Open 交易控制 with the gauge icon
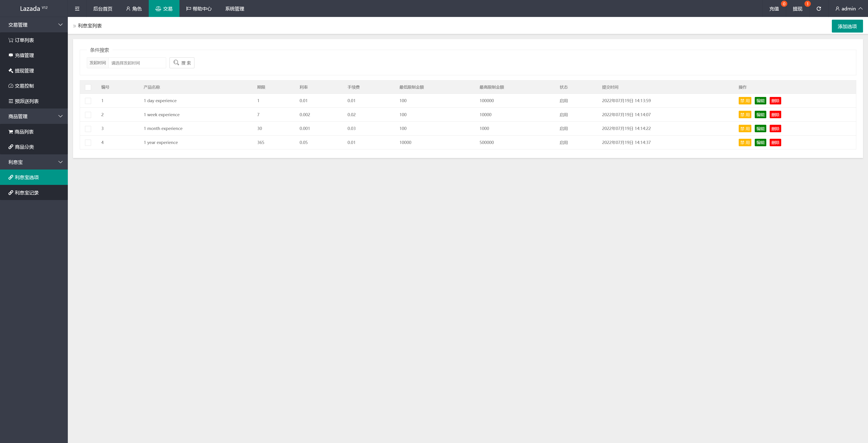The image size is (868, 443). coord(21,86)
